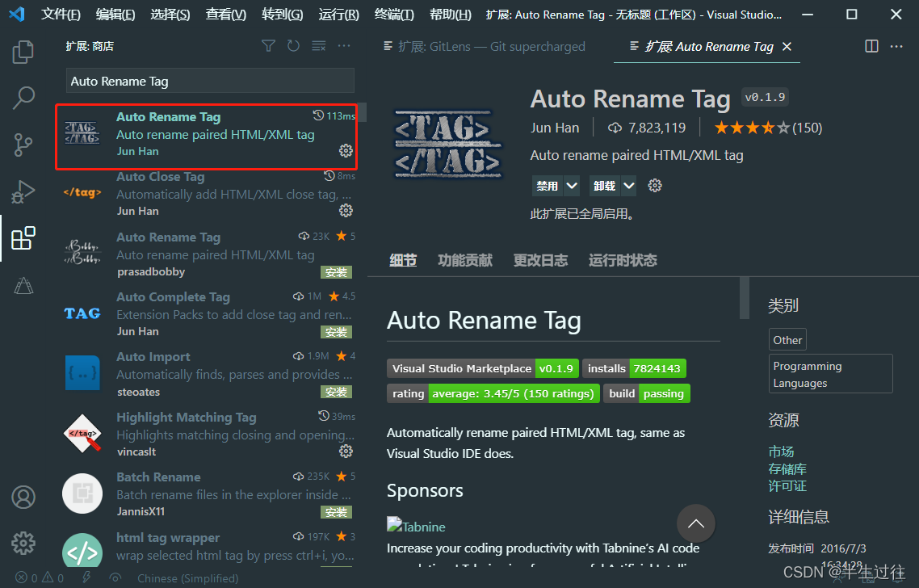Open editor more actions menu

(896, 46)
